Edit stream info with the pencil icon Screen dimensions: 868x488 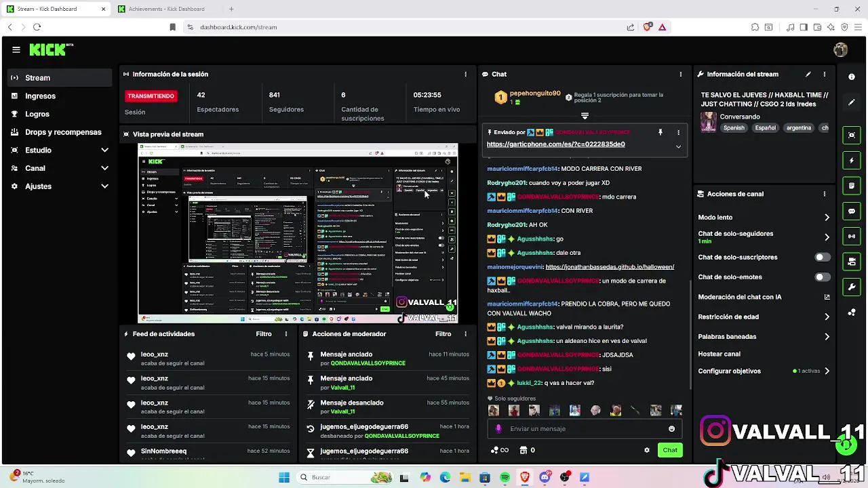click(808, 74)
